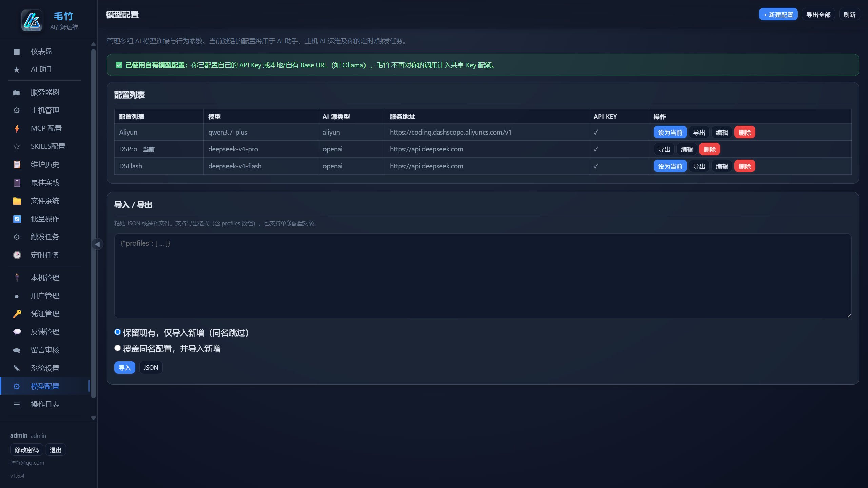Click the sidebar scroll down arrow
The image size is (868, 488).
tap(93, 418)
